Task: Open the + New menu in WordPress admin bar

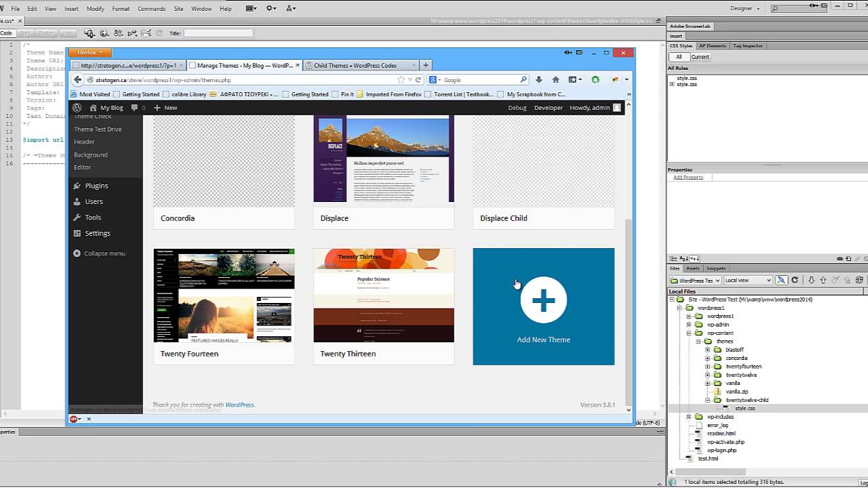Action: click(165, 108)
